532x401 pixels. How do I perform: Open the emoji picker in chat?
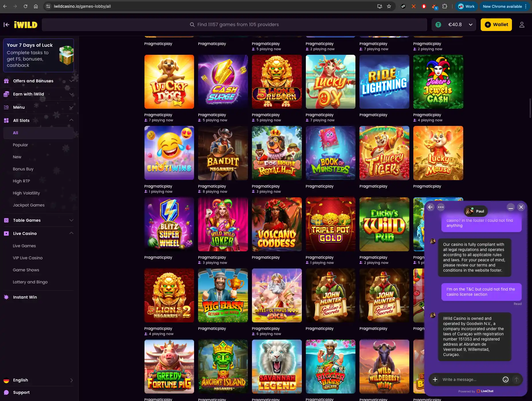tap(506, 379)
